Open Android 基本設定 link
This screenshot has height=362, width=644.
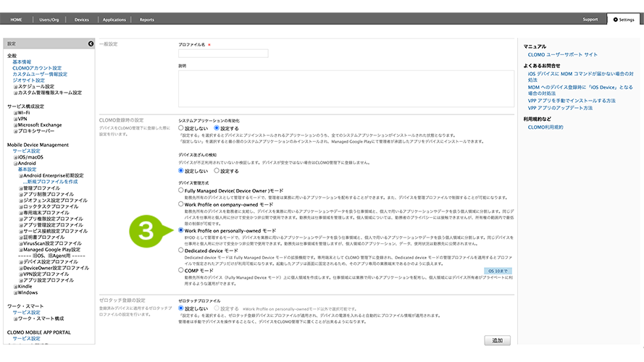[x=27, y=169]
